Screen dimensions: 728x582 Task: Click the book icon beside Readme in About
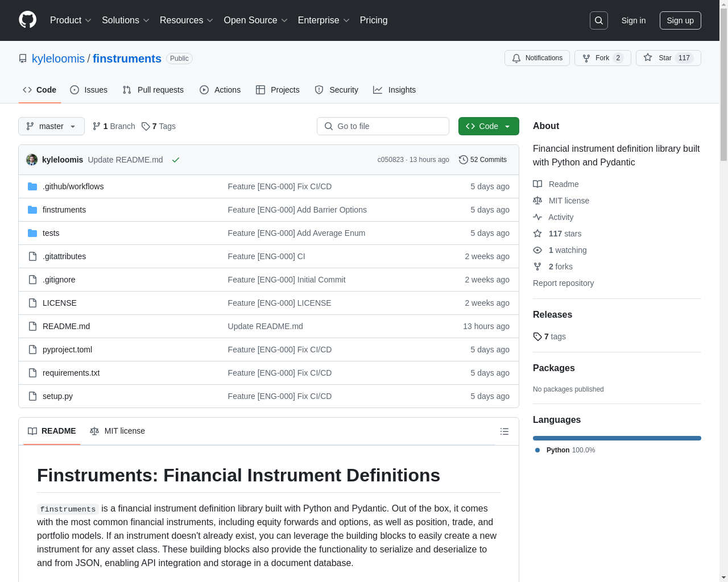pos(537,184)
